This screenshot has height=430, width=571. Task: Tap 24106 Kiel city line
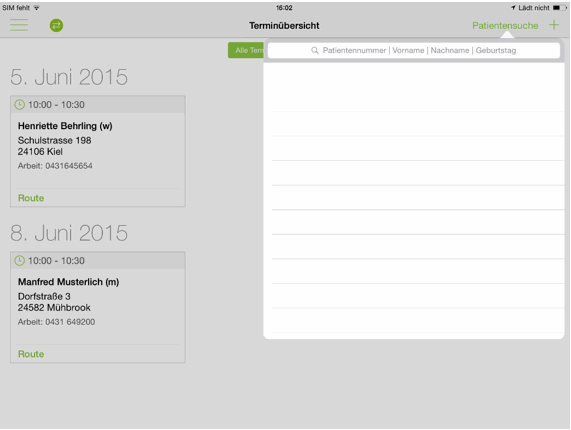click(x=40, y=151)
